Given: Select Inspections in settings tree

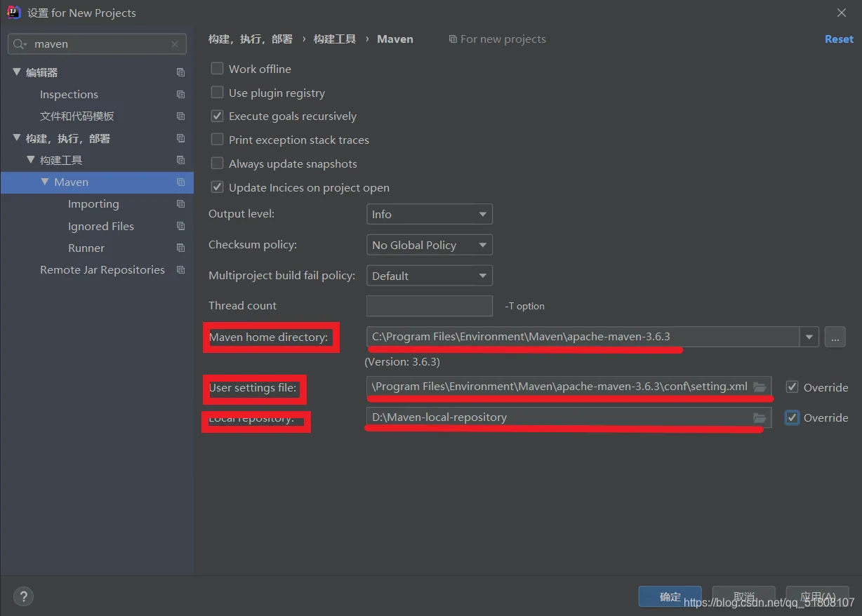Looking at the screenshot, I should (x=69, y=94).
